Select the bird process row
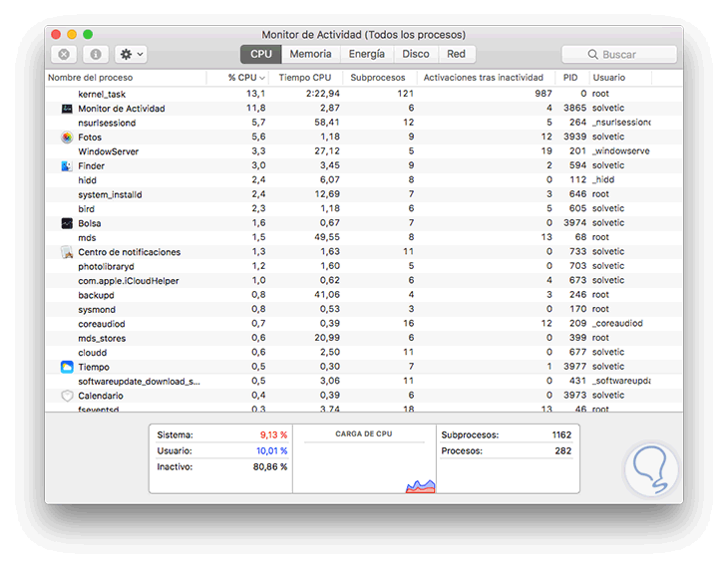 364,209
